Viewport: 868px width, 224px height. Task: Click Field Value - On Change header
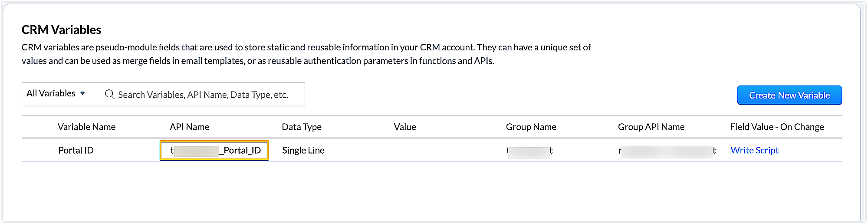coord(777,127)
